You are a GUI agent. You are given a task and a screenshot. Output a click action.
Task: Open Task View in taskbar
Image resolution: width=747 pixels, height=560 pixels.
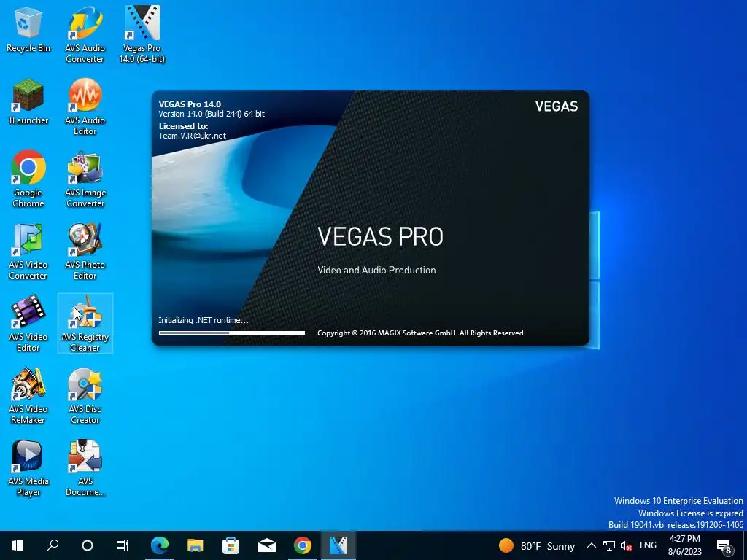coord(123,545)
